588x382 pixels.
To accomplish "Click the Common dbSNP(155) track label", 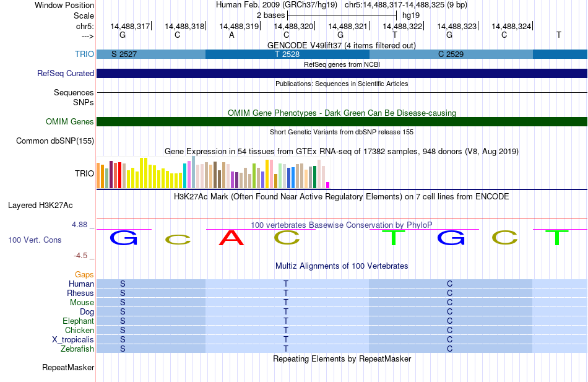I will pos(54,141).
